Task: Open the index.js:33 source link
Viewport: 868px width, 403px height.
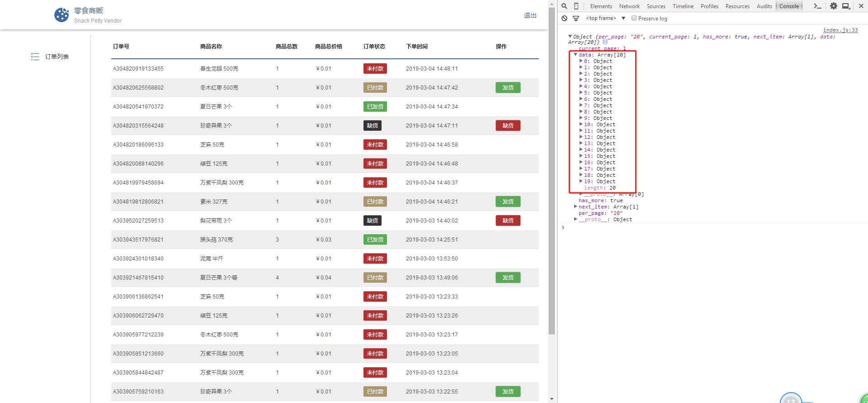Action: pyautogui.click(x=840, y=30)
